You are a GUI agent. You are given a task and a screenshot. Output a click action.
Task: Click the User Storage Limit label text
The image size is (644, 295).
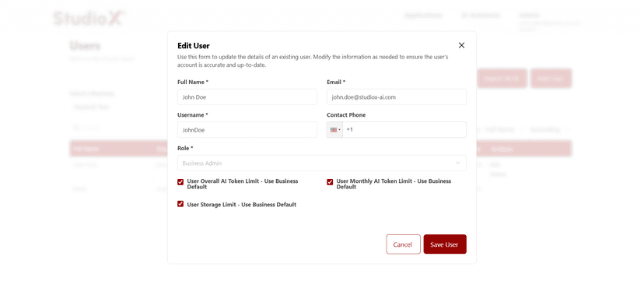[241, 205]
